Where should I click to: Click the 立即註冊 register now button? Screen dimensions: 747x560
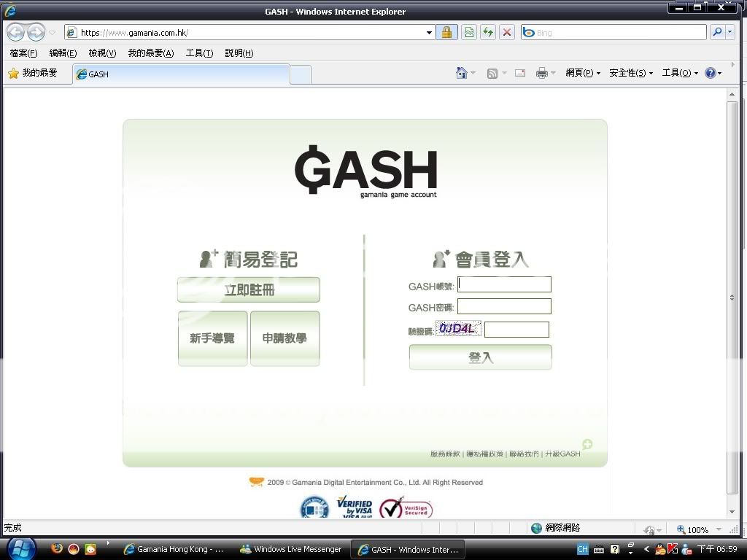click(248, 289)
